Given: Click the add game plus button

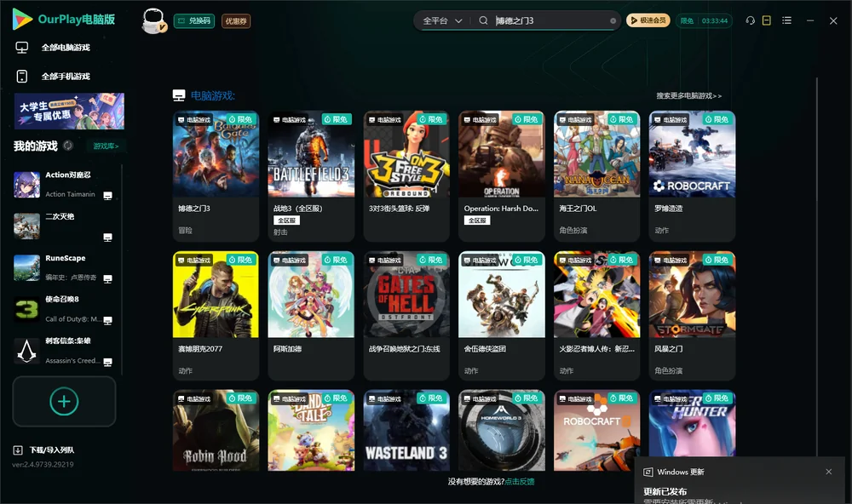Looking at the screenshot, I should point(64,401).
